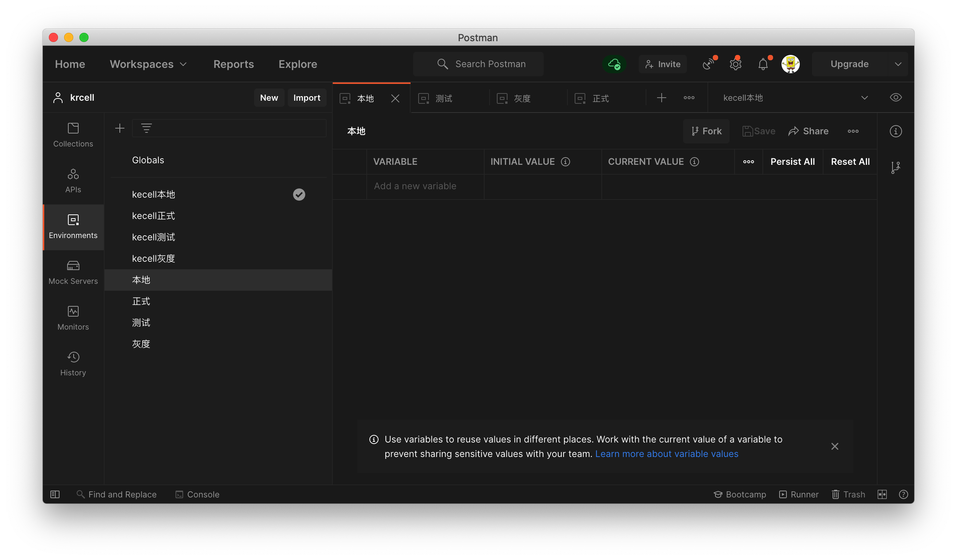Click the environment filter search field
The width and height of the screenshot is (957, 560).
(x=229, y=128)
